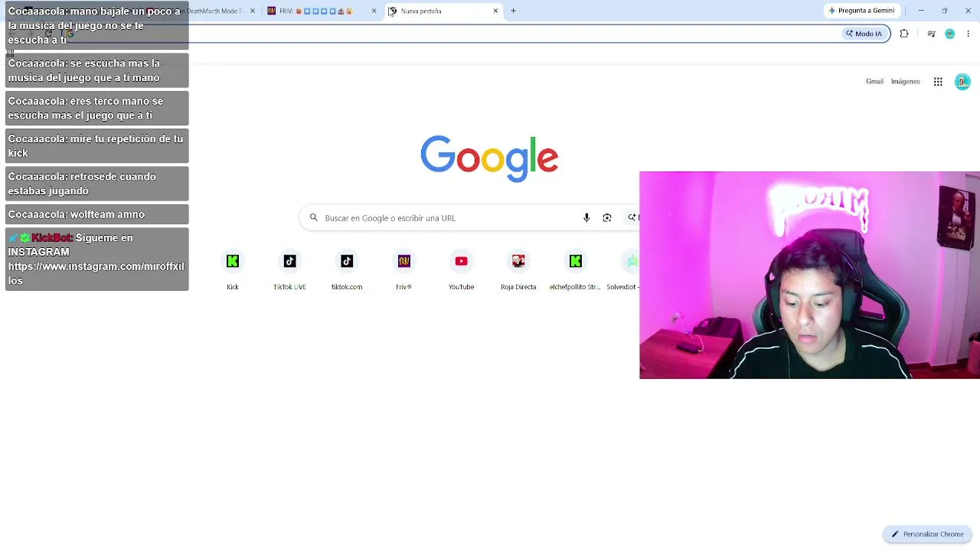Close the FRIV tab
980x551 pixels.
click(x=374, y=11)
